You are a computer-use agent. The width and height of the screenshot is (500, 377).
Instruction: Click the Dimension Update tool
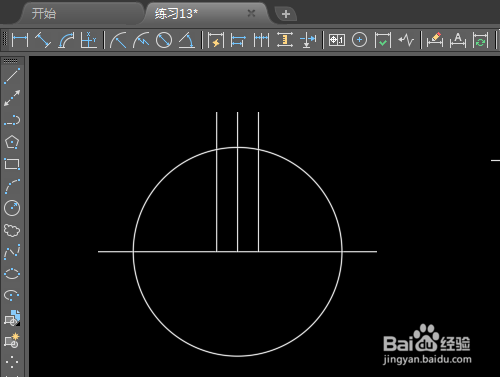click(x=480, y=40)
